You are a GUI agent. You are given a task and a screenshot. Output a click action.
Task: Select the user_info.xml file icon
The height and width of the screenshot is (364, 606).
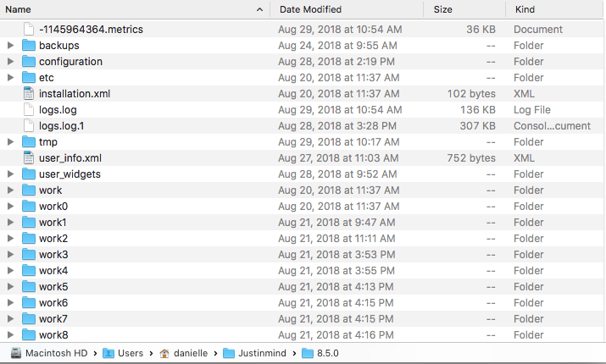[28, 158]
